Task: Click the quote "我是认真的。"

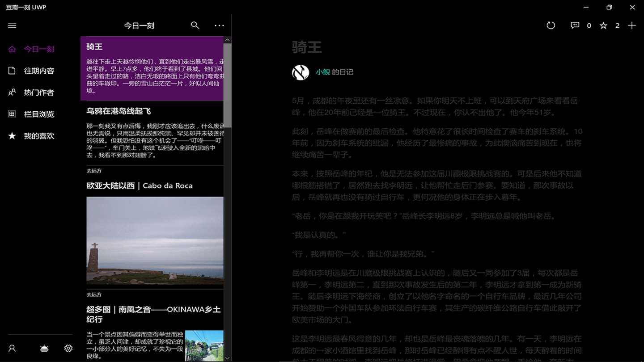Action: [x=319, y=235]
